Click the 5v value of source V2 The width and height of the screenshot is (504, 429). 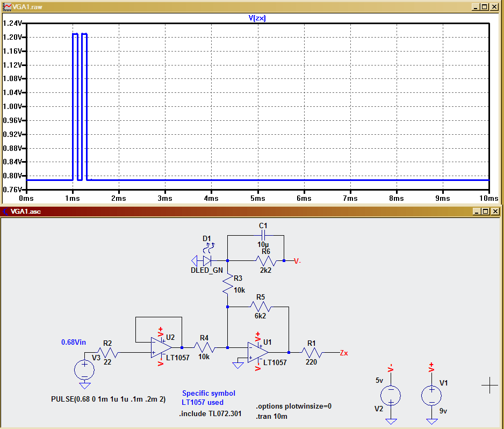(x=379, y=381)
